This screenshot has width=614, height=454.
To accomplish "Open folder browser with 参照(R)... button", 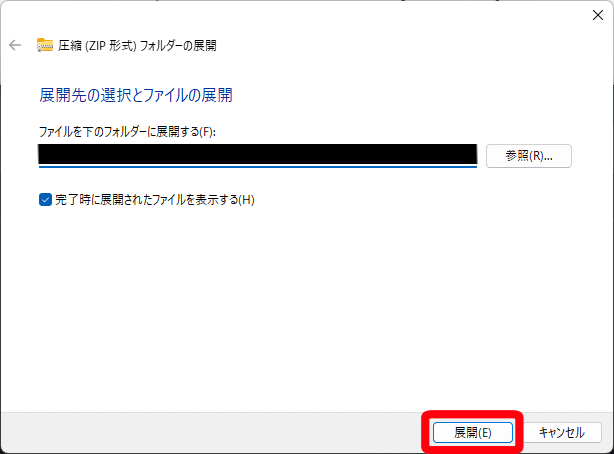I will [529, 156].
